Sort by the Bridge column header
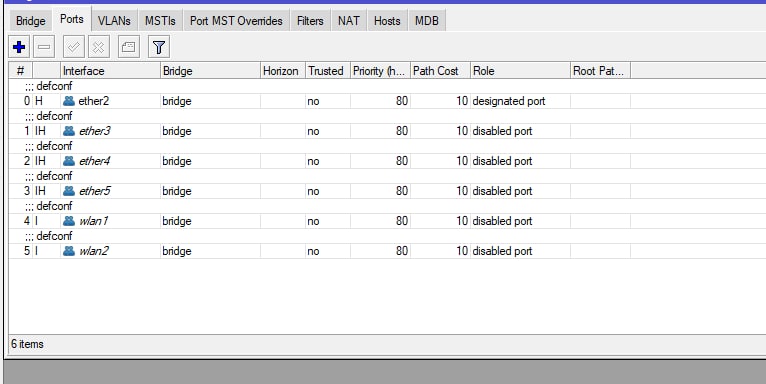766x384 pixels. click(211, 71)
